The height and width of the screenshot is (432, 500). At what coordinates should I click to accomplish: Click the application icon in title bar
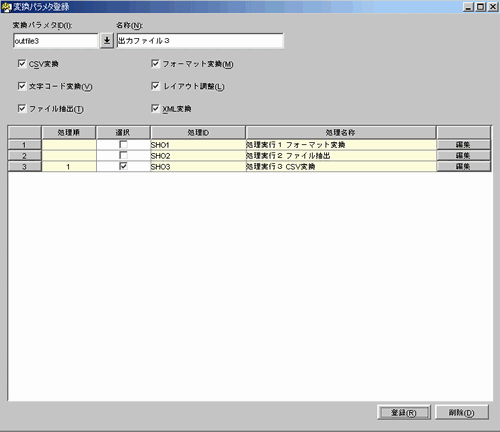click(x=6, y=7)
